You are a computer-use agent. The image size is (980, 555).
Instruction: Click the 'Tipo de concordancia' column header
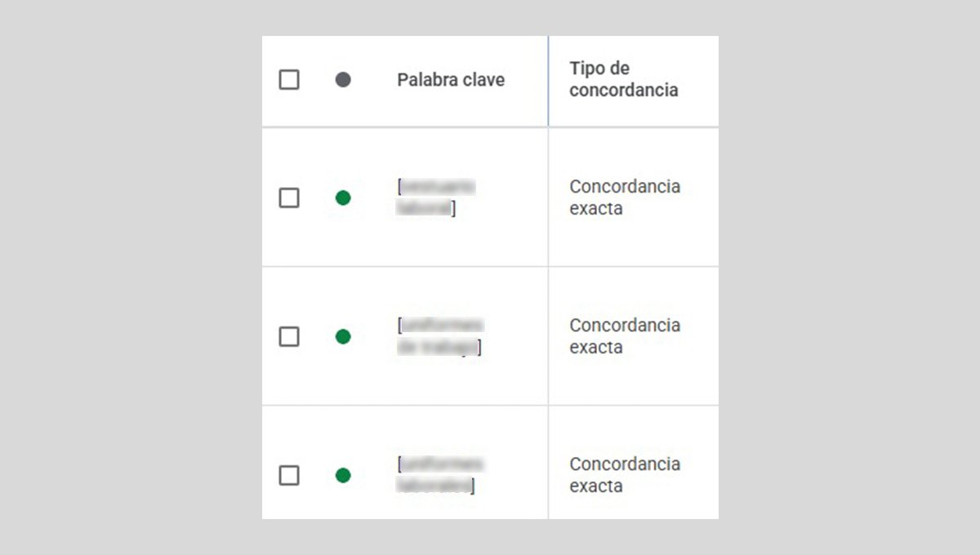(623, 79)
